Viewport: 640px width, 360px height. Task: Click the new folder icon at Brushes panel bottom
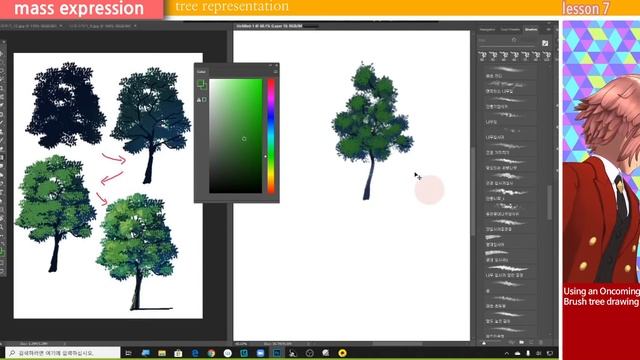[x=522, y=342]
